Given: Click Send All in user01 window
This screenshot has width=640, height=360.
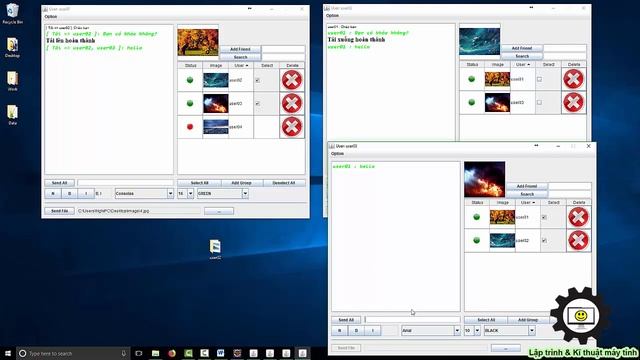Looking at the screenshot, I should click(x=60, y=183).
